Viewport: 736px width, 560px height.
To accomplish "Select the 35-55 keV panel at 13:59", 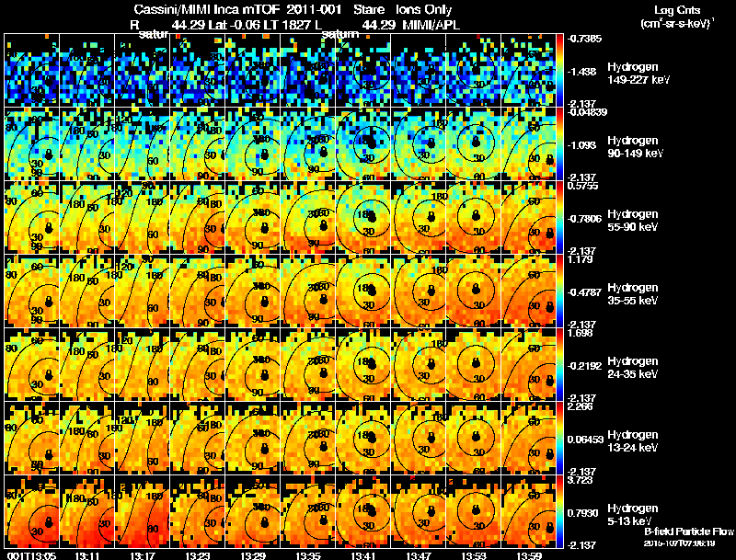I will [528, 291].
